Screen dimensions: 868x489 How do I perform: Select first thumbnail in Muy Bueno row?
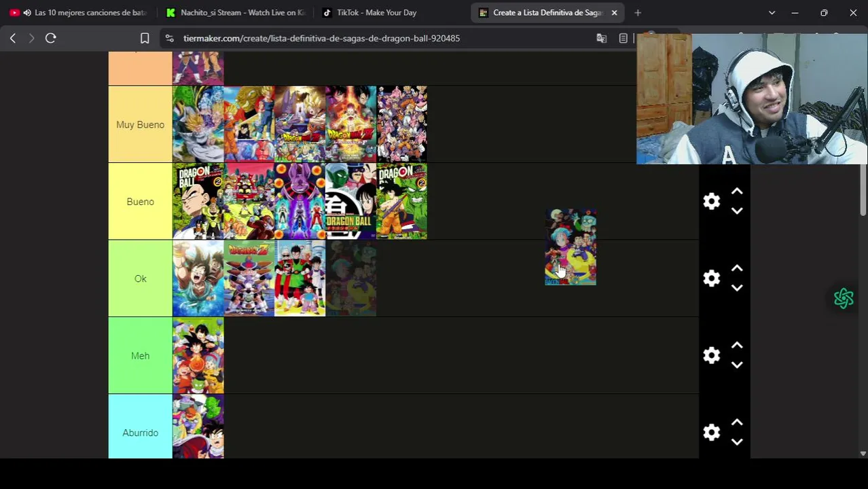click(198, 124)
